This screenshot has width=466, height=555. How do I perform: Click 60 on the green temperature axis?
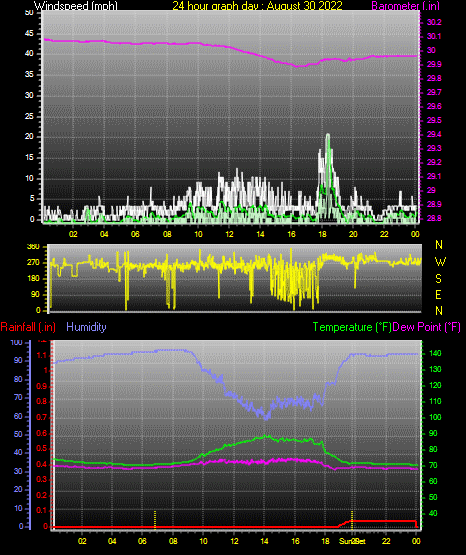pos(433,481)
